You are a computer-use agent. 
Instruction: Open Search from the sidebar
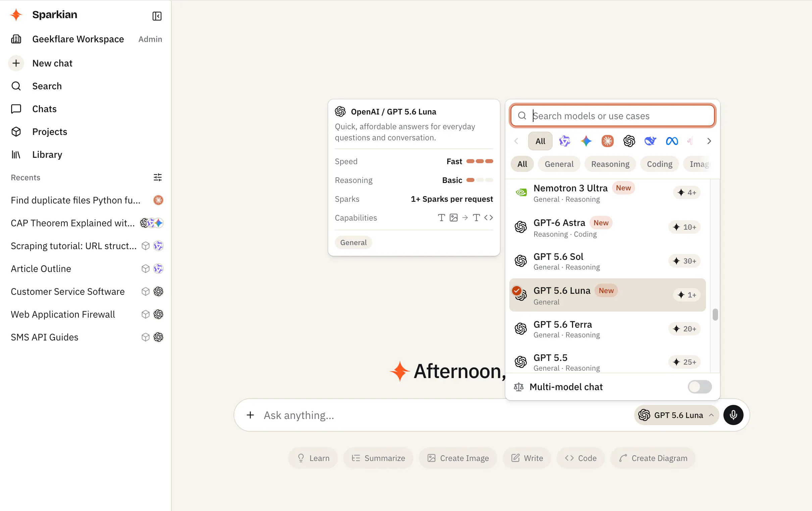click(47, 86)
